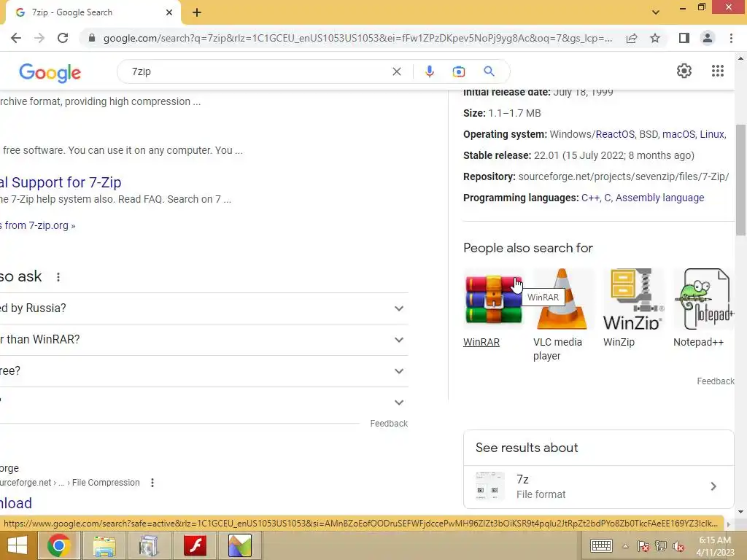
Task: Open the clock showing 6:15 AM
Action: point(715,545)
